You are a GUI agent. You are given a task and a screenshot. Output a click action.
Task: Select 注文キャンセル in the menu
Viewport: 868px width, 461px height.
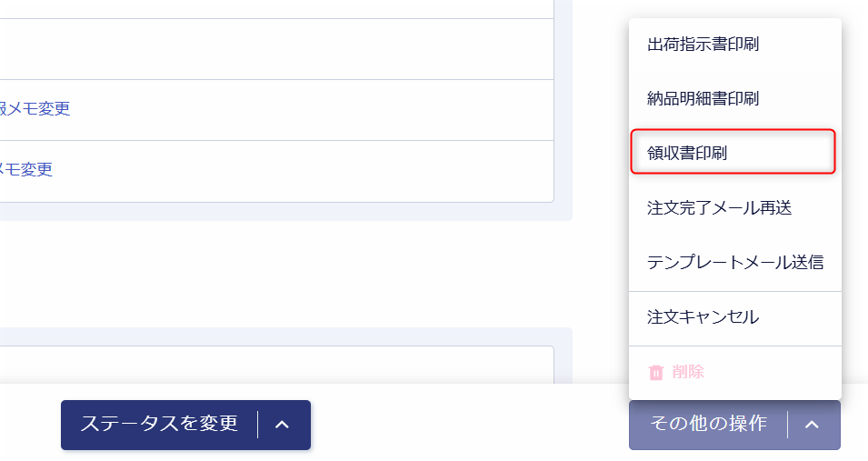click(x=703, y=317)
